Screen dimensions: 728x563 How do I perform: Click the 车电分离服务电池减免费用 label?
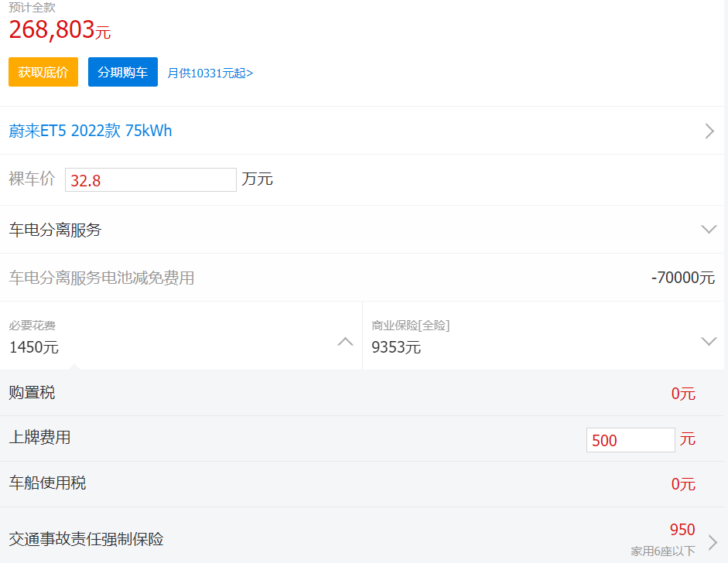(101, 278)
